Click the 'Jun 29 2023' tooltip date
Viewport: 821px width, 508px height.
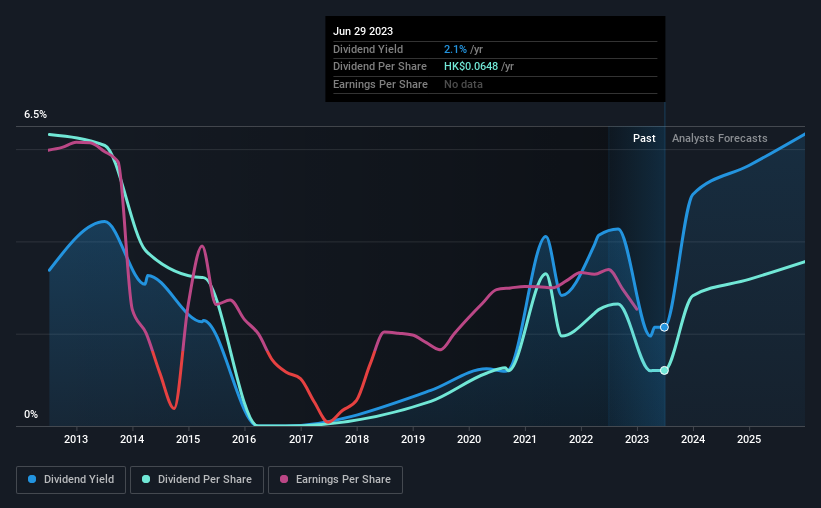tap(363, 31)
